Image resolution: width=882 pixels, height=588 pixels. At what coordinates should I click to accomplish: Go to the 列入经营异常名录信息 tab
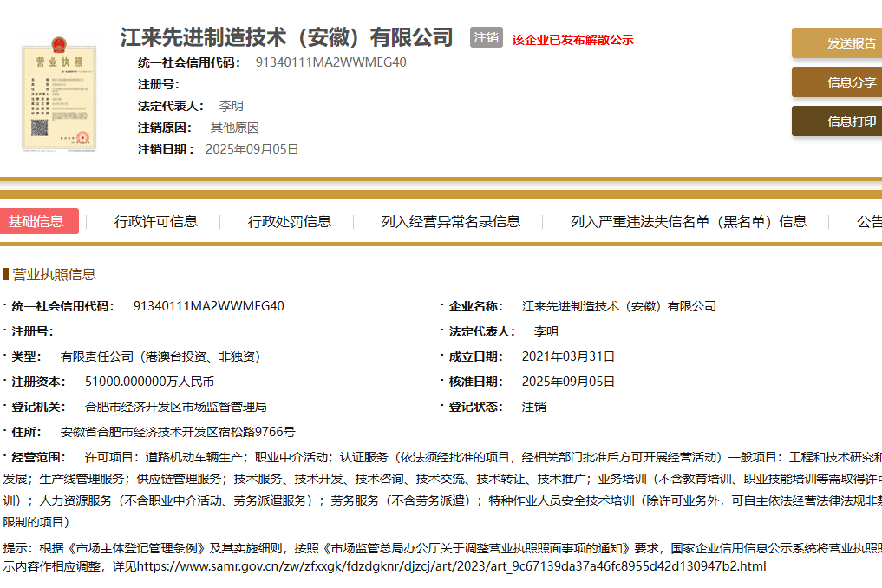point(451,222)
